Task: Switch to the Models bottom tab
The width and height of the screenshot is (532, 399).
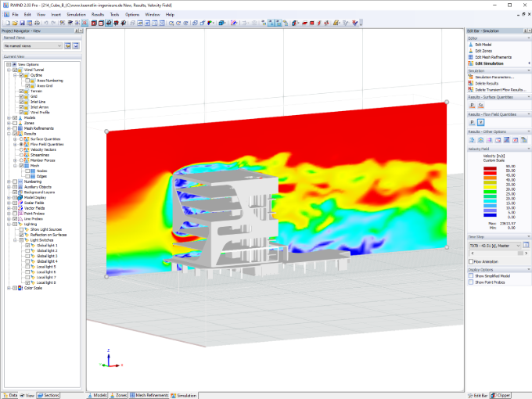Action: (x=97, y=395)
